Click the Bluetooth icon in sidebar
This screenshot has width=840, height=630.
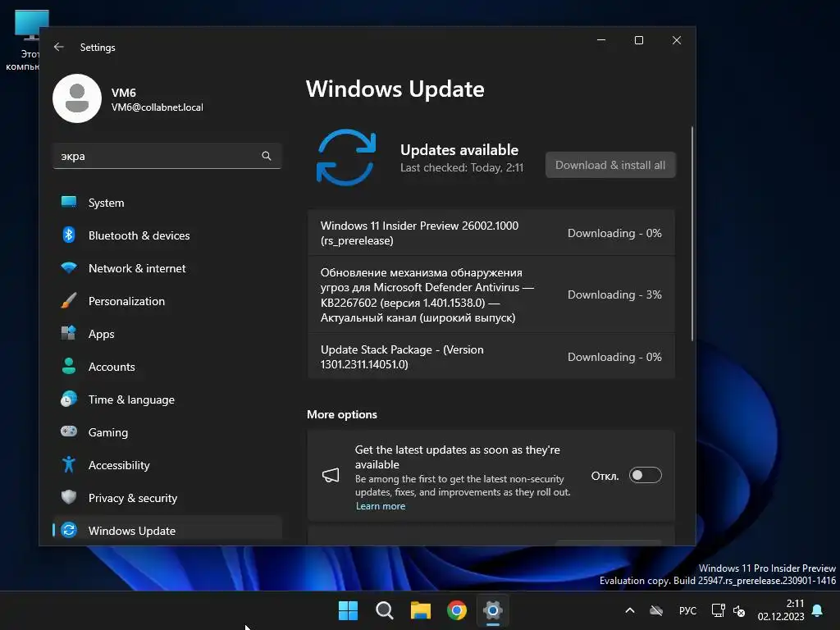pyautogui.click(x=69, y=235)
